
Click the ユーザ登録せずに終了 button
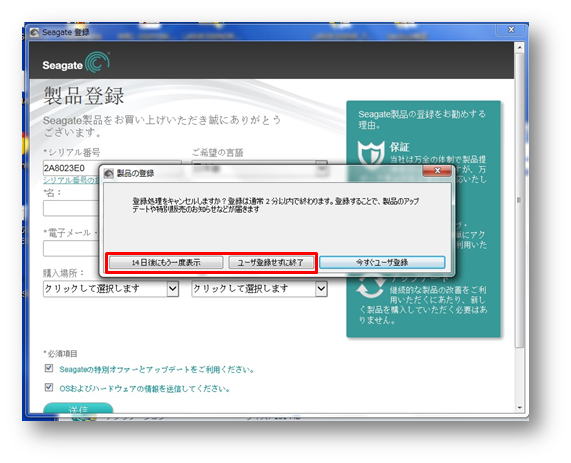[271, 262]
